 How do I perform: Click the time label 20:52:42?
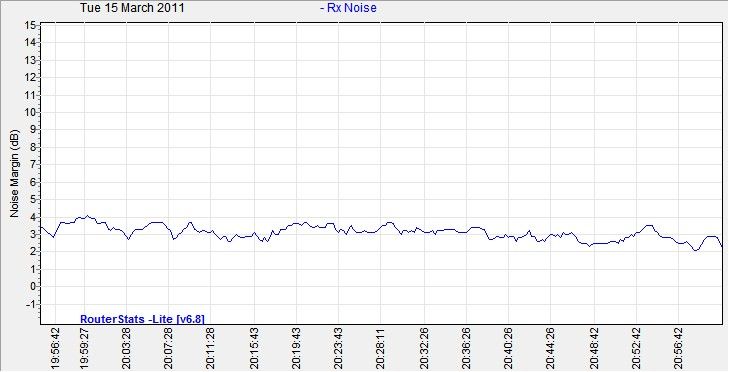(x=637, y=348)
